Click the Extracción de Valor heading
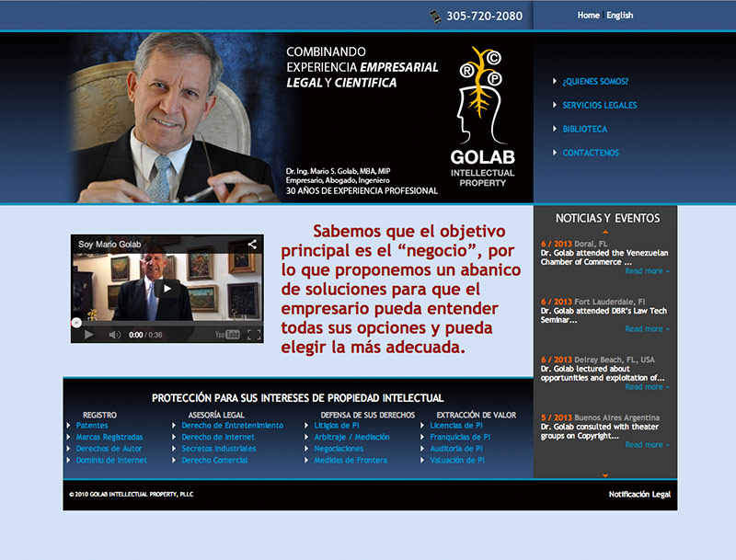 pyautogui.click(x=477, y=415)
